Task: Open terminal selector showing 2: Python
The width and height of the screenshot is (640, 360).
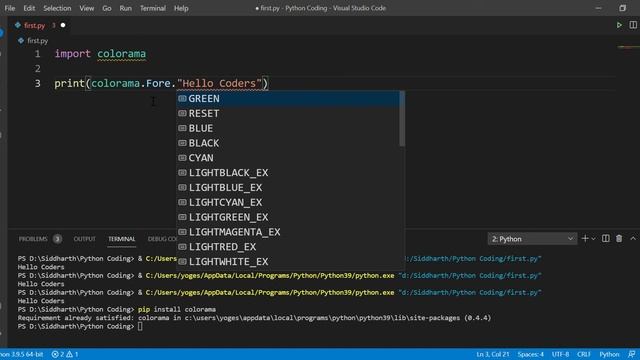Action: click(532, 239)
